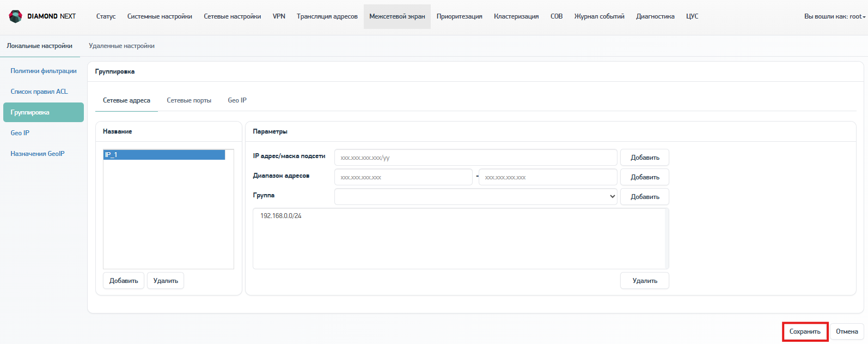Select the Межсетевой экран menu

click(x=397, y=16)
